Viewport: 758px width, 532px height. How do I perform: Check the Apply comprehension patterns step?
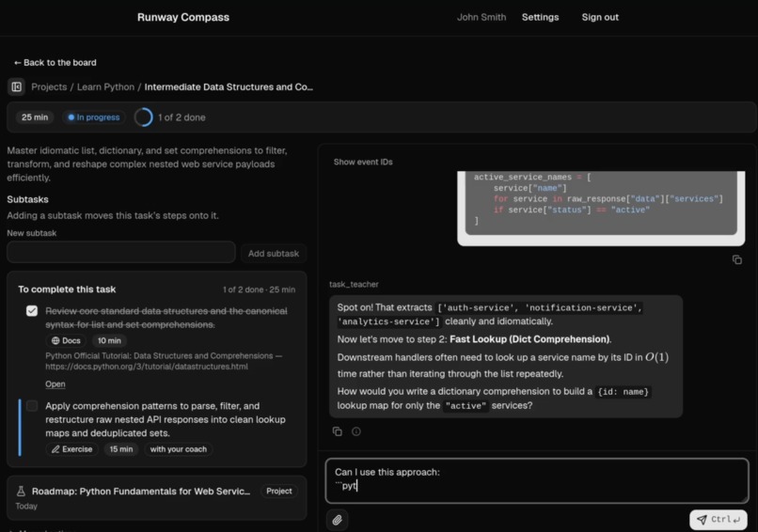(32, 406)
